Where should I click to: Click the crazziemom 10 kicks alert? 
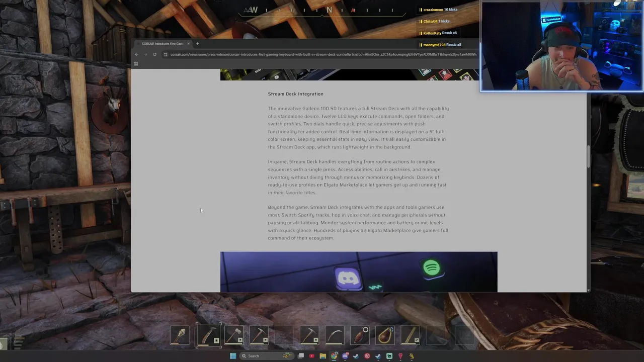[439, 10]
